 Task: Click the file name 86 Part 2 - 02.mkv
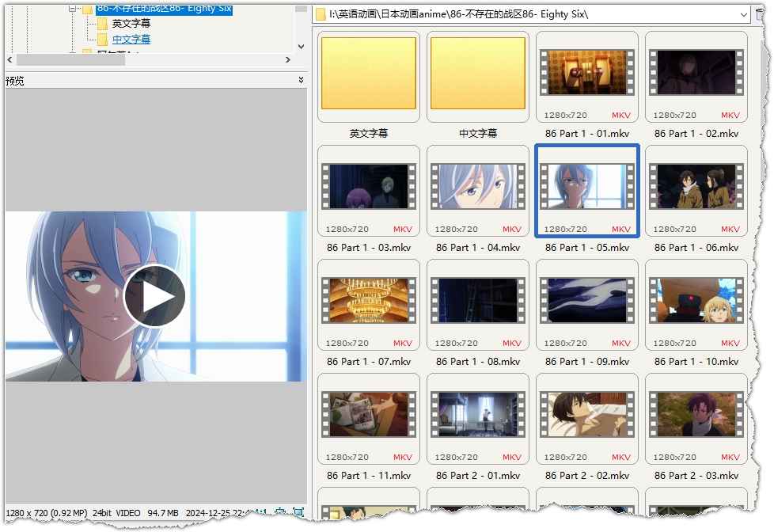click(587, 476)
